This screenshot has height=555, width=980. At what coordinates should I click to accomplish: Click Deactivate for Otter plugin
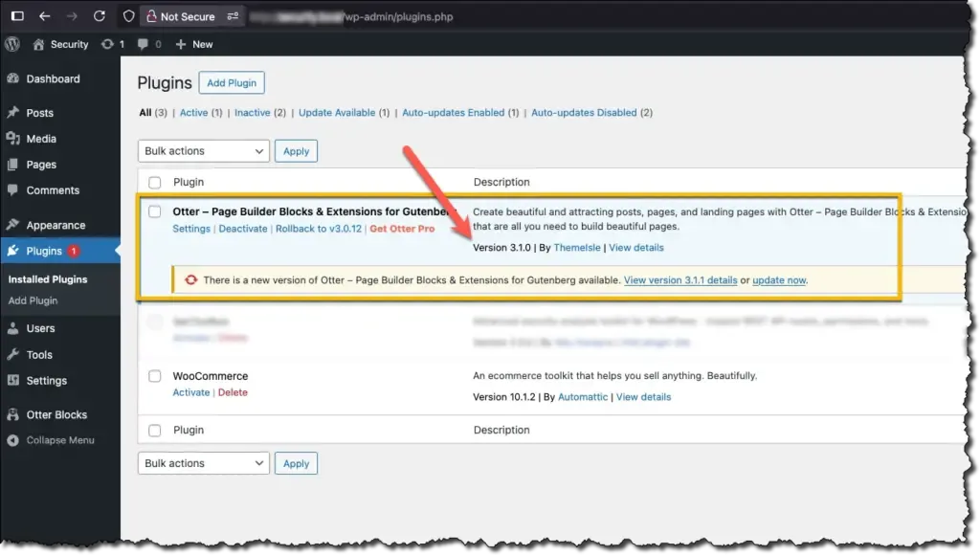pos(243,229)
